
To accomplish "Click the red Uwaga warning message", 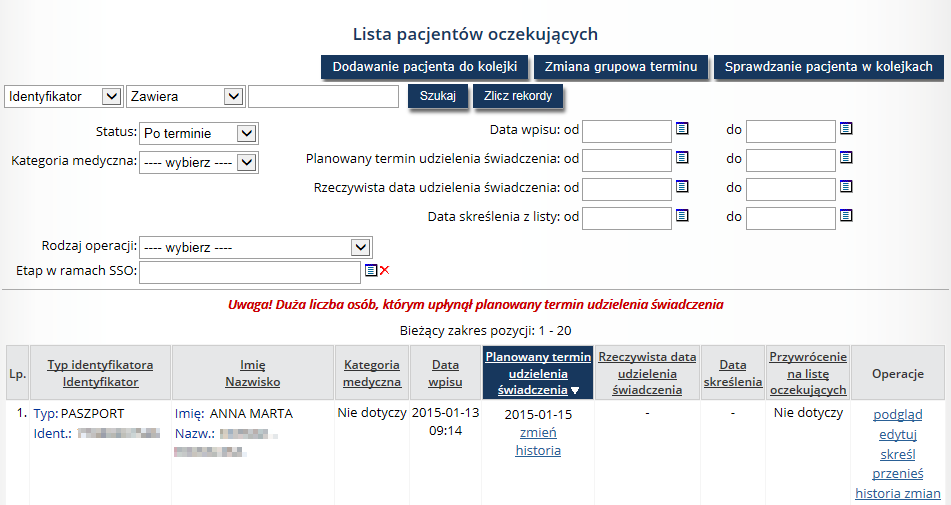I will [x=476, y=304].
